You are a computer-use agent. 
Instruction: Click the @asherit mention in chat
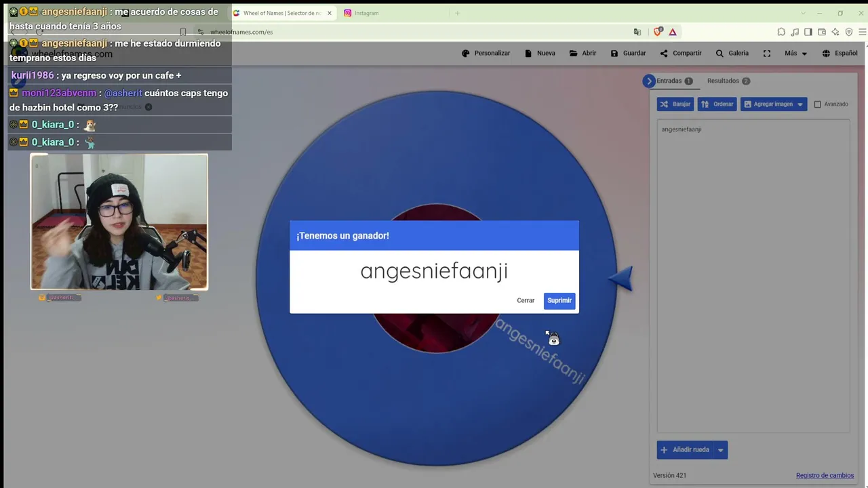123,93
